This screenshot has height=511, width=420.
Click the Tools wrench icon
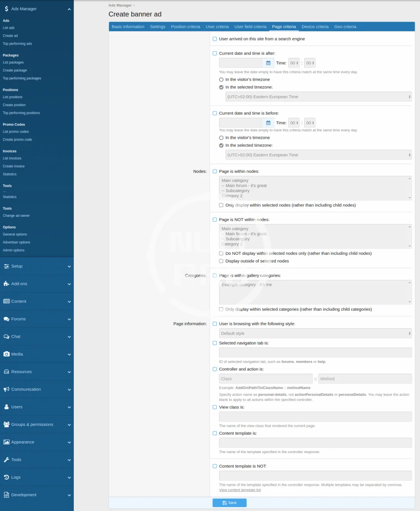point(6,460)
